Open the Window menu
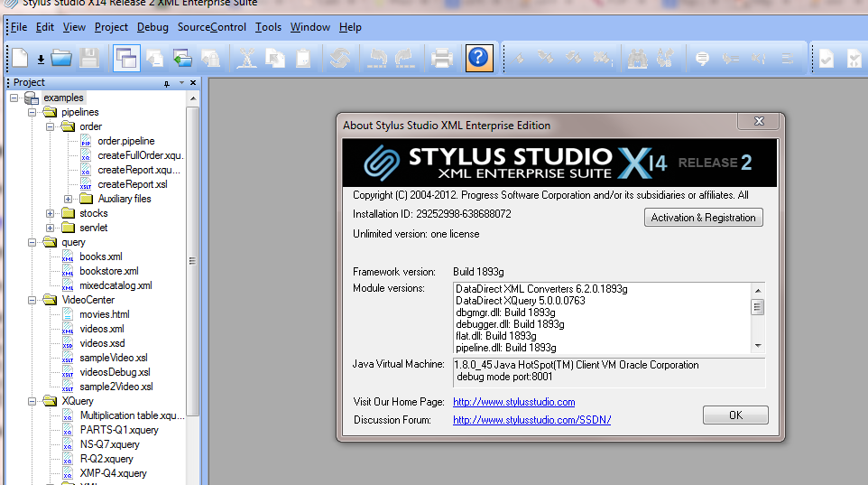The image size is (868, 485). 310,27
